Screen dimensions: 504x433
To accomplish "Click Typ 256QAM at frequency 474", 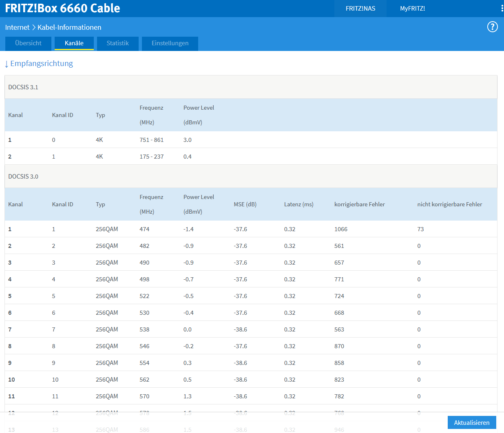I will click(107, 229).
